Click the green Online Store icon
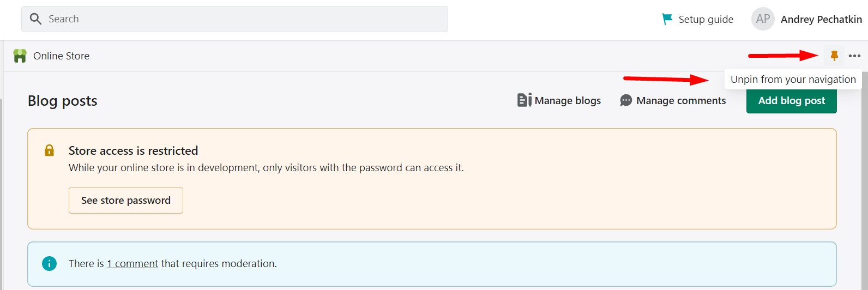Image resolution: width=868 pixels, height=290 pixels. point(20,56)
